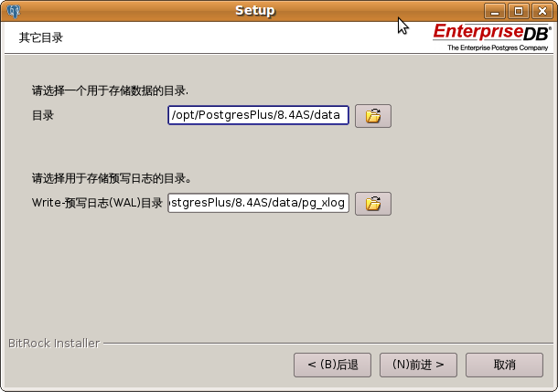This screenshot has width=558, height=392.
Task: Open folder browser for WAL directory
Action: pos(373,204)
